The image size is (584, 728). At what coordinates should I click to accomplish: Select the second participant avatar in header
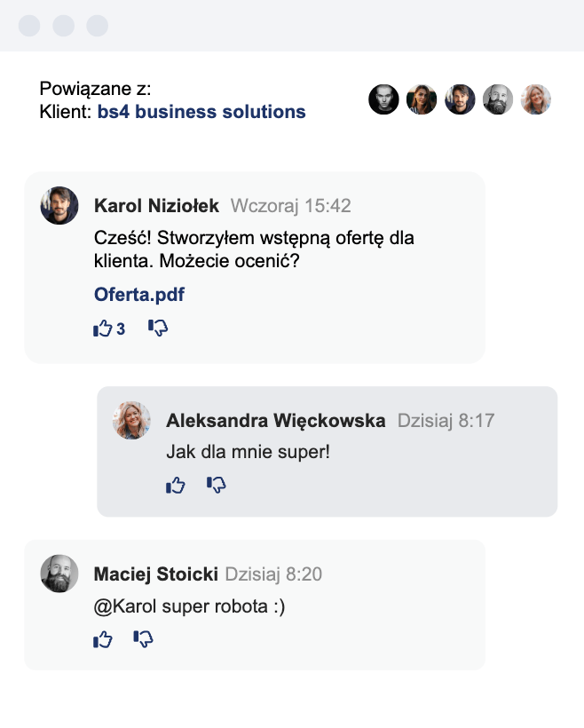coord(422,99)
